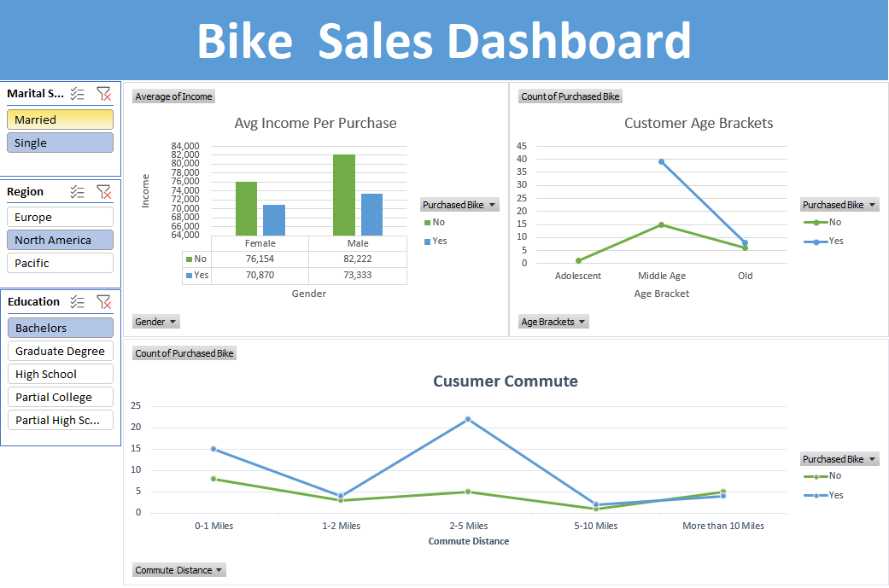The width and height of the screenshot is (889, 588).
Task: Clear filter on the Region slicer
Action: point(103,192)
